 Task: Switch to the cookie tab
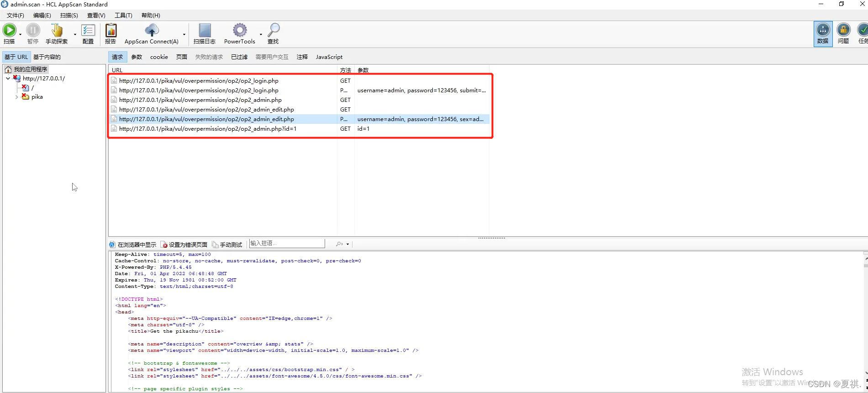(159, 57)
